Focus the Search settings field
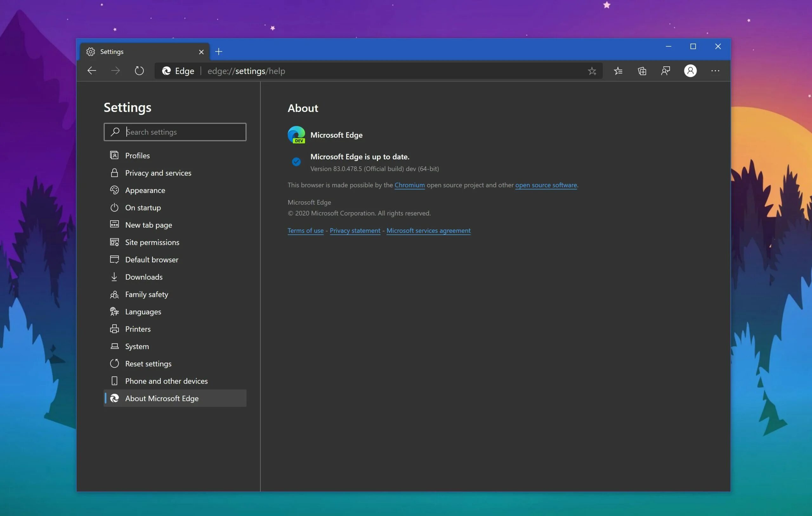 pos(182,132)
